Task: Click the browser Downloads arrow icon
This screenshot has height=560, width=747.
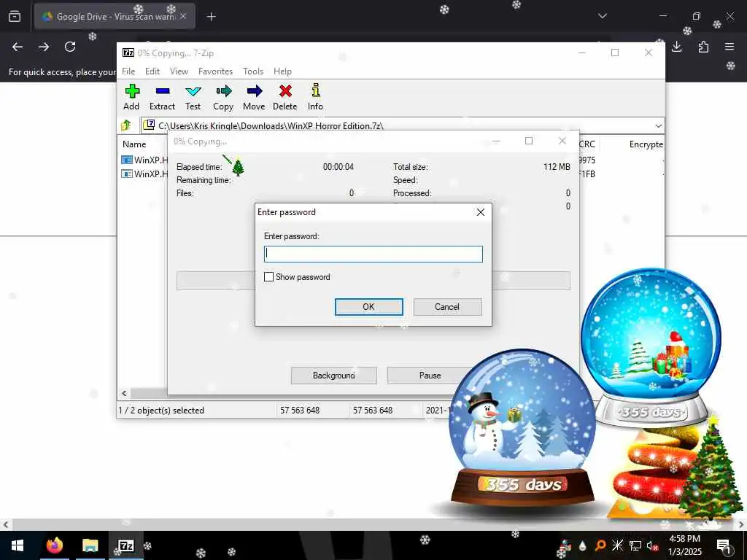Action: pos(676,47)
